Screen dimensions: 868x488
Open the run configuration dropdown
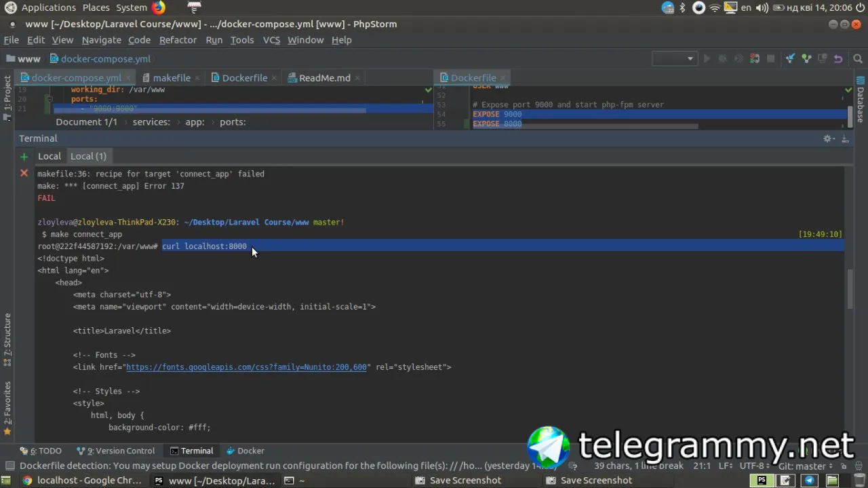click(675, 59)
